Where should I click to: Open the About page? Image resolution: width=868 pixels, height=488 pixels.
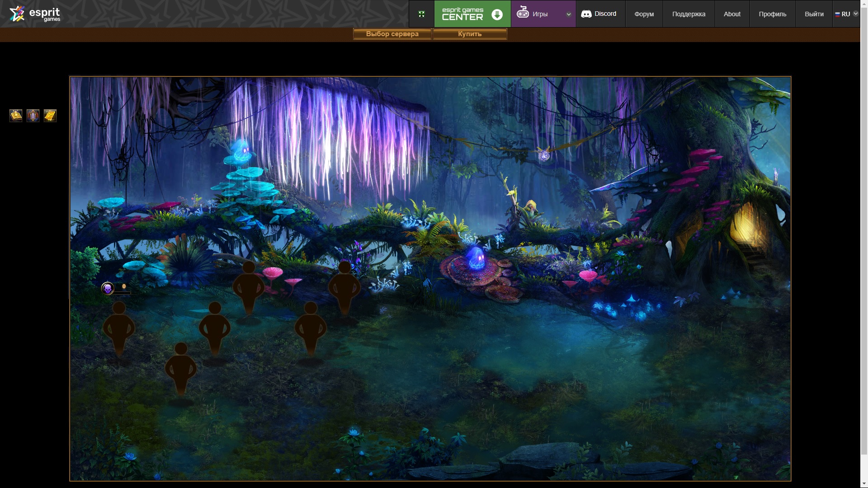pos(732,14)
